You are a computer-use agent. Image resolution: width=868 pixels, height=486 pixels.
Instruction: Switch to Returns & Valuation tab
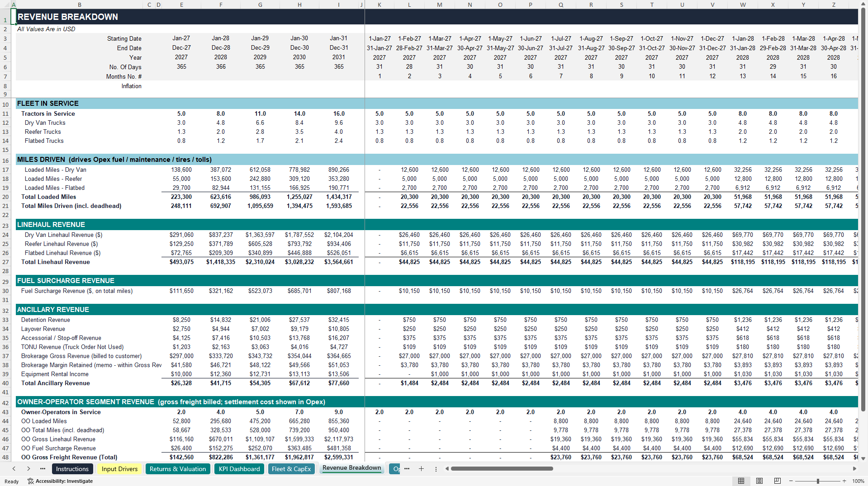(178, 469)
